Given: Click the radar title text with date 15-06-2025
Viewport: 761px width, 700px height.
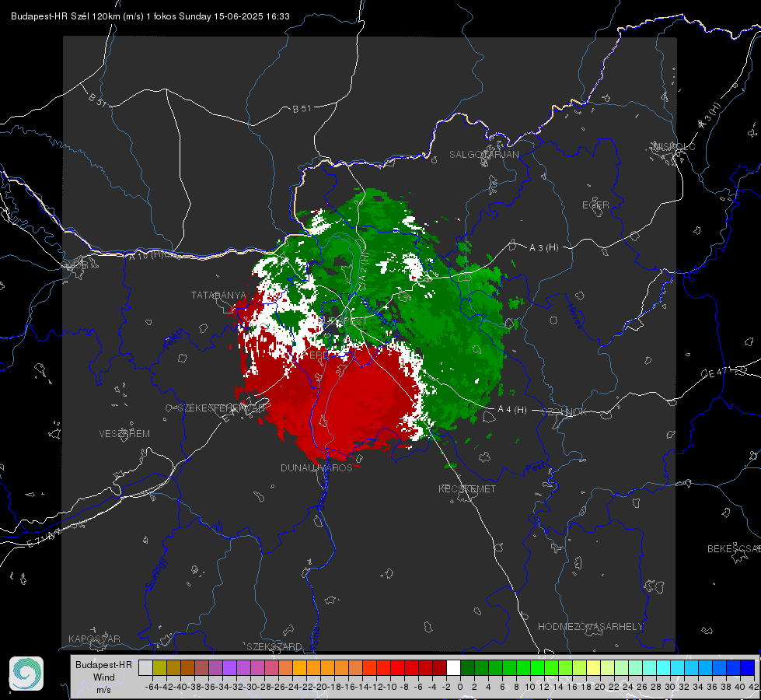Looking at the screenshot, I should pyautogui.click(x=150, y=16).
